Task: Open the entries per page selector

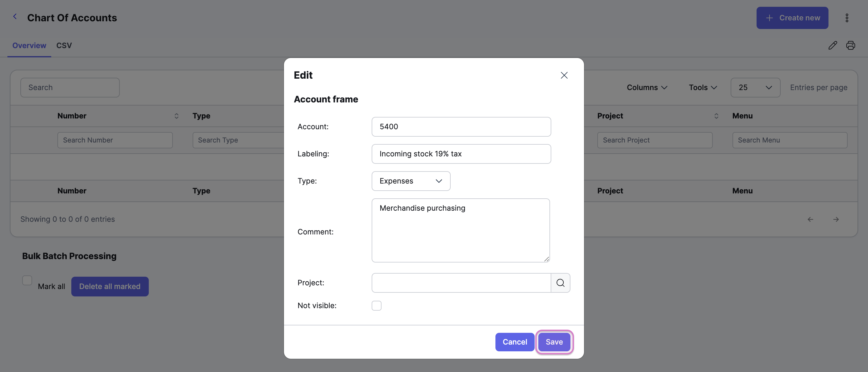Action: pos(755,88)
